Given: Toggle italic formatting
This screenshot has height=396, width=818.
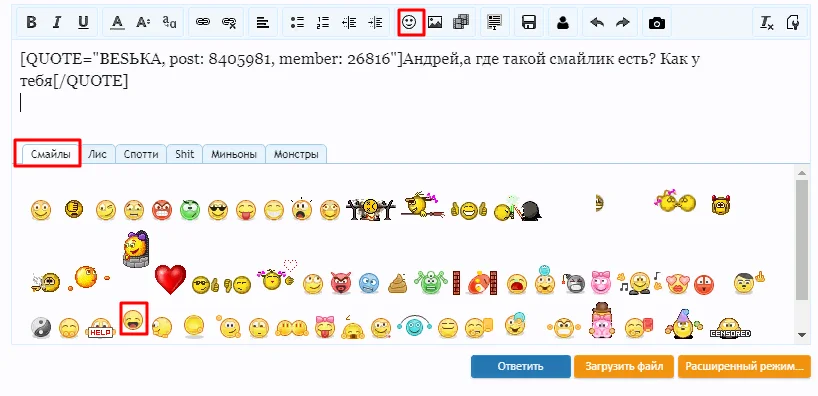Looking at the screenshot, I should coord(57,22).
